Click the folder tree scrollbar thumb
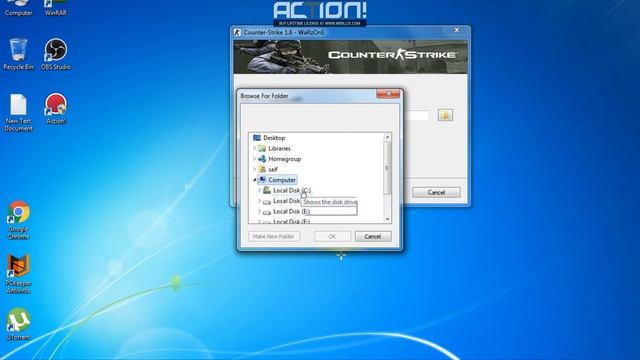The height and width of the screenshot is (360, 640). (387, 168)
